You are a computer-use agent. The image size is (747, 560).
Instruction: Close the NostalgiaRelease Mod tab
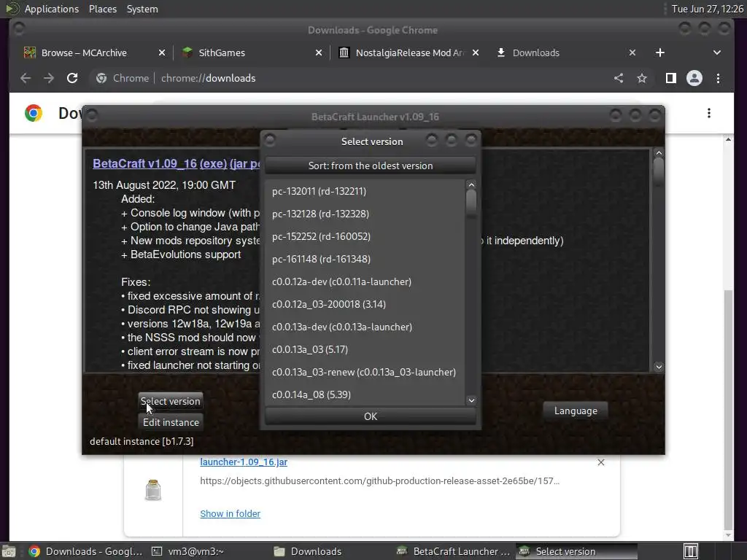click(x=476, y=52)
